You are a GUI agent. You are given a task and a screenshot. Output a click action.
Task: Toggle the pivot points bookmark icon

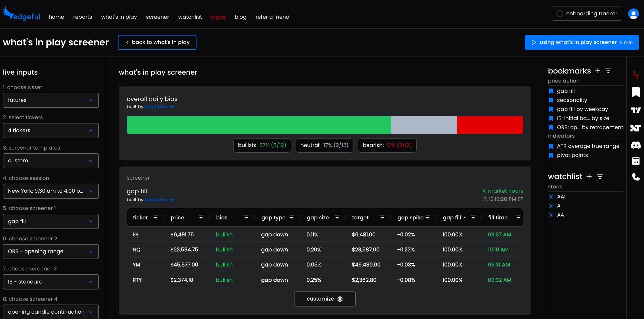coord(551,155)
